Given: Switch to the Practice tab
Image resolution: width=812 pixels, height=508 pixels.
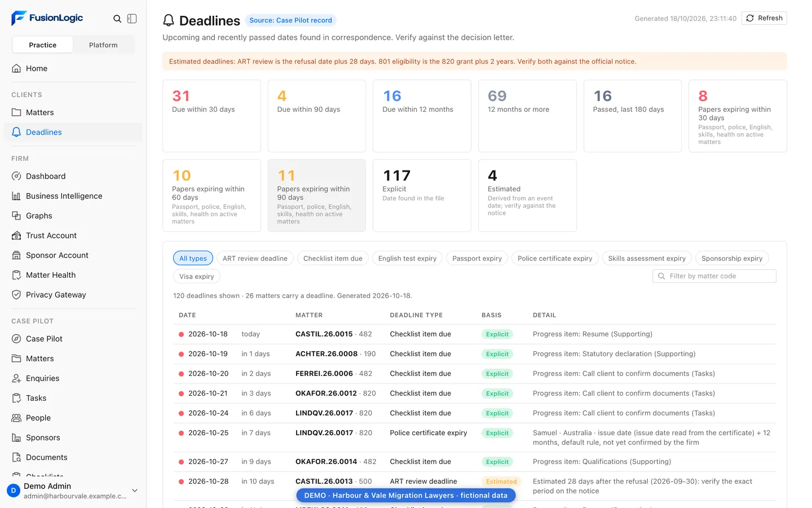Looking at the screenshot, I should [x=43, y=45].
